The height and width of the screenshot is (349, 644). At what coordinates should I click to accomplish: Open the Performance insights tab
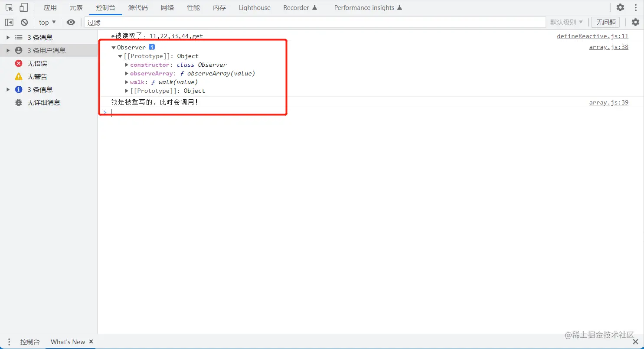(x=368, y=8)
